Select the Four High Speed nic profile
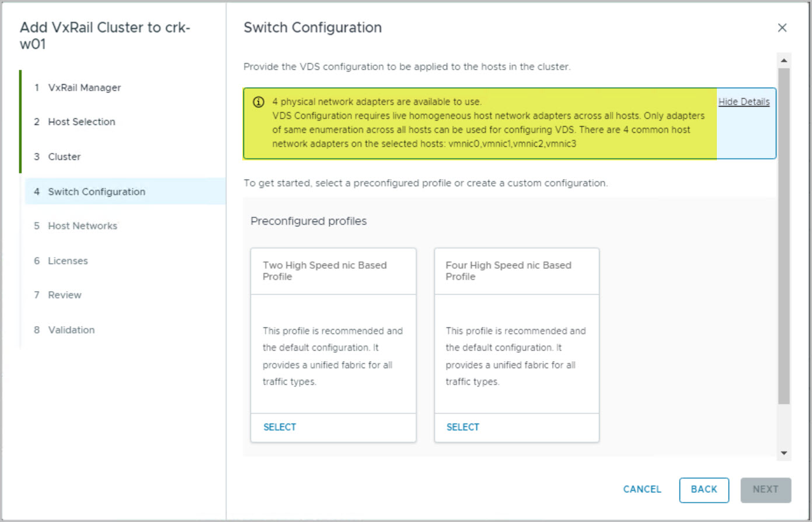 pyautogui.click(x=463, y=427)
